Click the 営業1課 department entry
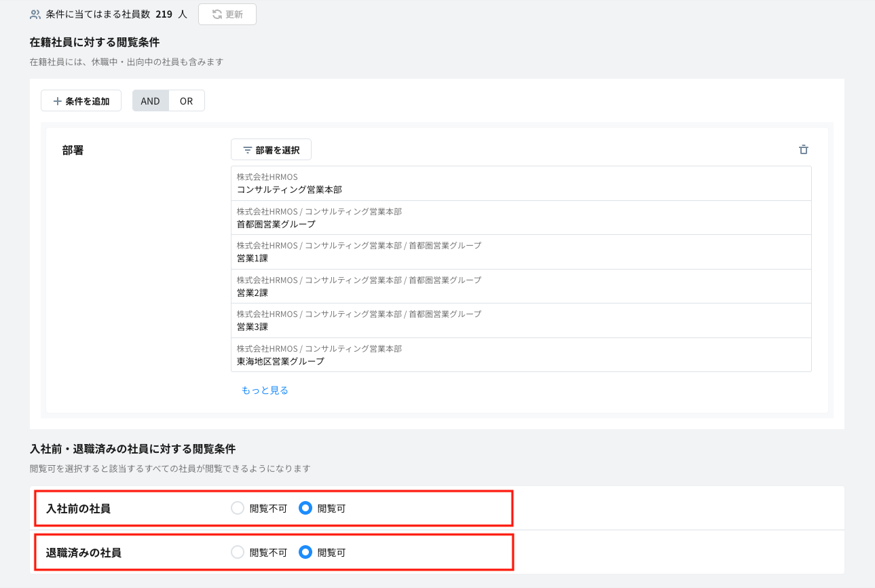This screenshot has height=588, width=875. (521, 252)
